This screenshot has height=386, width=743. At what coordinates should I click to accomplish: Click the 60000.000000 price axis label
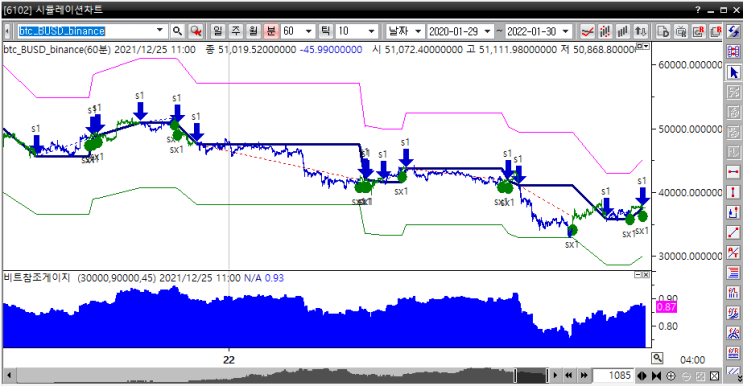point(690,65)
